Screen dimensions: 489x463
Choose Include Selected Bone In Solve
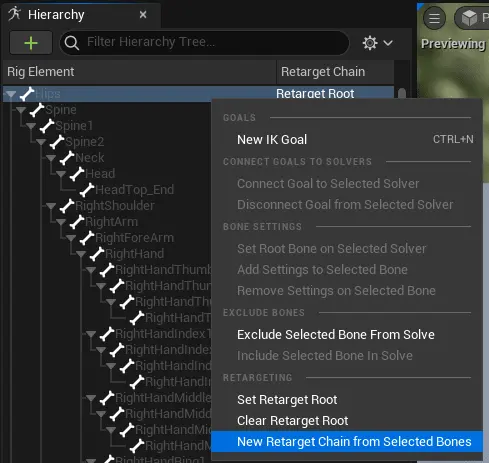coord(347,356)
